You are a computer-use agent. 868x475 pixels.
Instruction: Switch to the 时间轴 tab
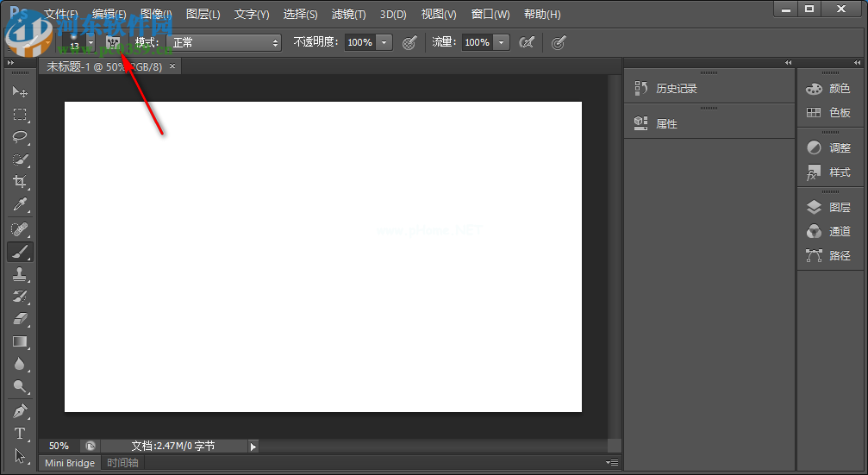click(x=122, y=463)
